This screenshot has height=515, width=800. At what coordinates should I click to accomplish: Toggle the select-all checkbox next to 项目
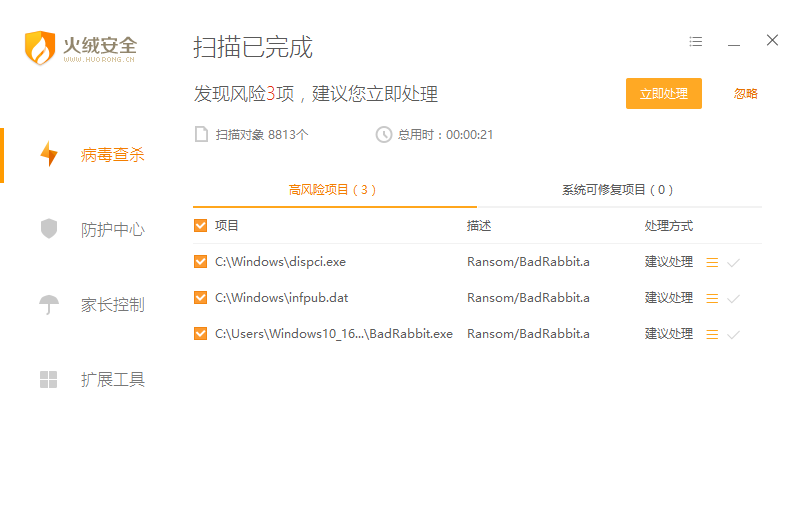pyautogui.click(x=201, y=226)
